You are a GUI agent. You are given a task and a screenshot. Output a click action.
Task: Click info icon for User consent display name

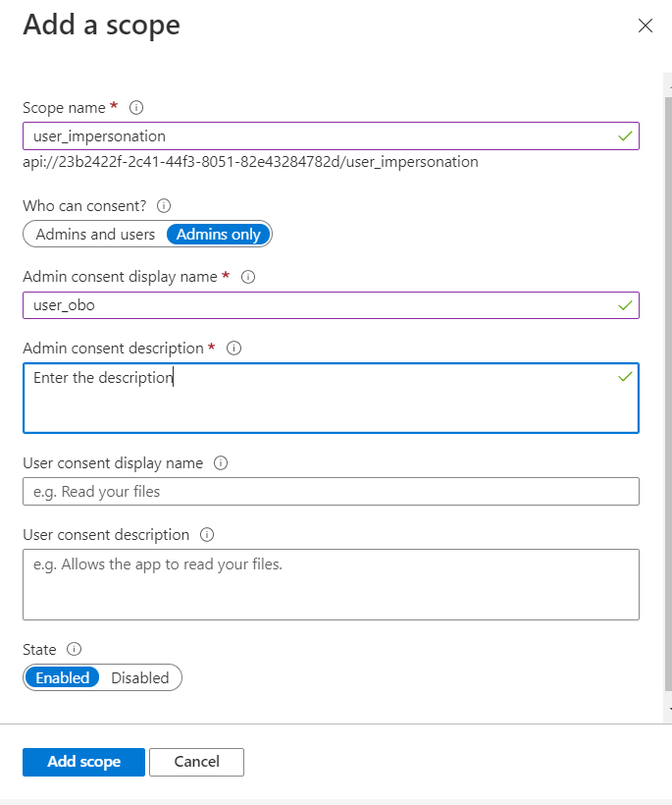[221, 463]
